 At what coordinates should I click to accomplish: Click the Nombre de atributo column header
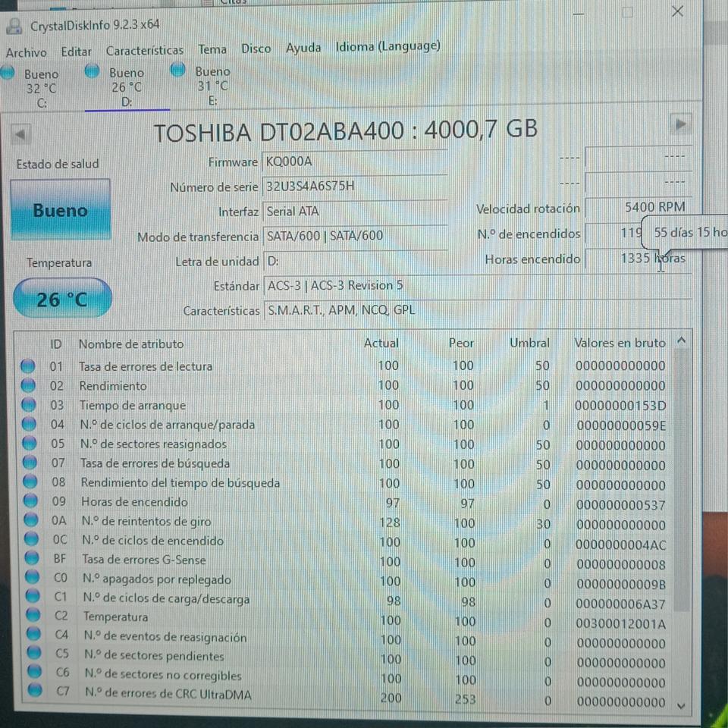131,344
